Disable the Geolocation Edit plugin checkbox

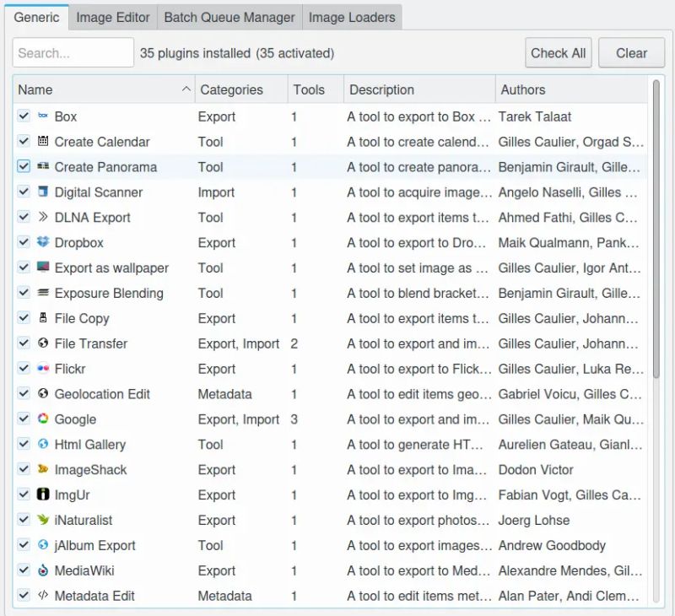tap(23, 394)
